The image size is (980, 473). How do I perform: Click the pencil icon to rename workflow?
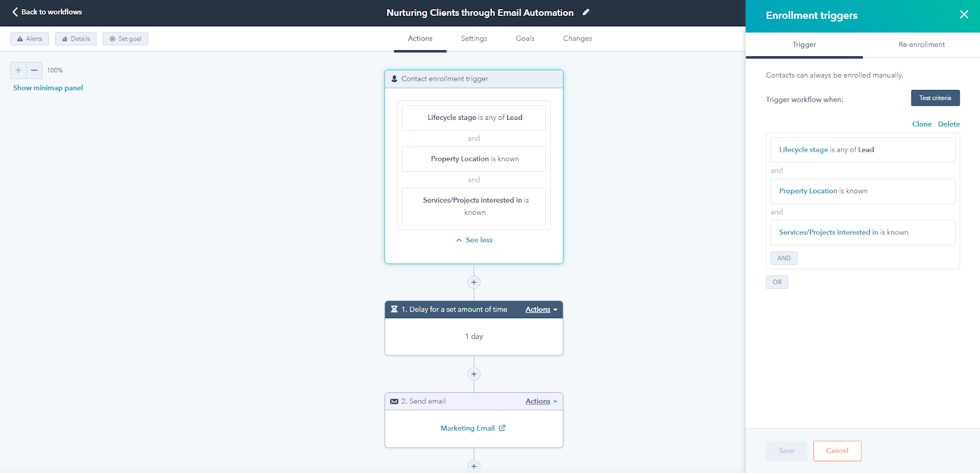(586, 12)
